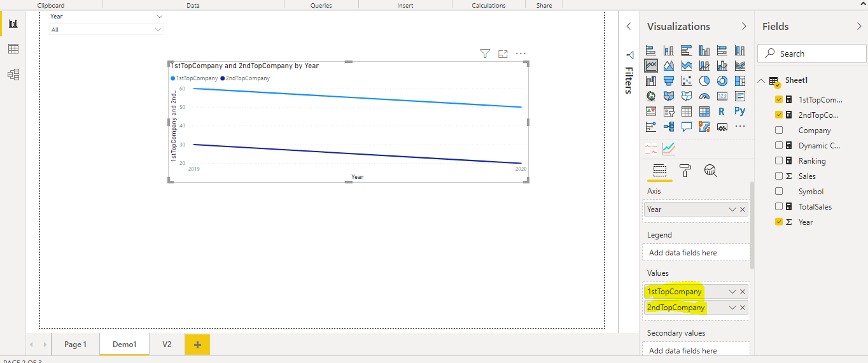The width and height of the screenshot is (868, 363).
Task: Check the TotalSales field
Action: 779,207
